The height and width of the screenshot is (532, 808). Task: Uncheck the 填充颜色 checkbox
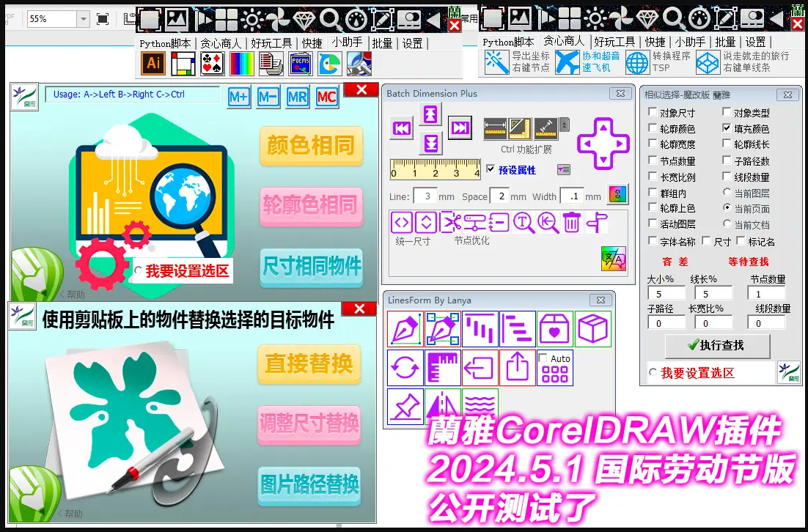[727, 128]
